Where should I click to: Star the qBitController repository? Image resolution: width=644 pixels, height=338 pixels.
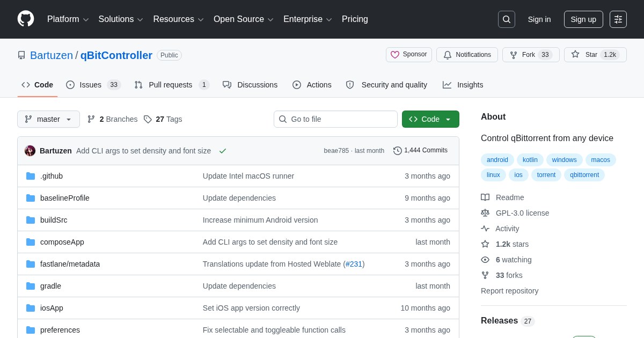[x=595, y=55]
